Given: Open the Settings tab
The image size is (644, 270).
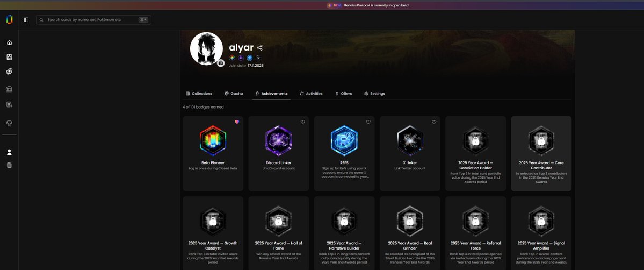Looking at the screenshot, I should pyautogui.click(x=374, y=94).
